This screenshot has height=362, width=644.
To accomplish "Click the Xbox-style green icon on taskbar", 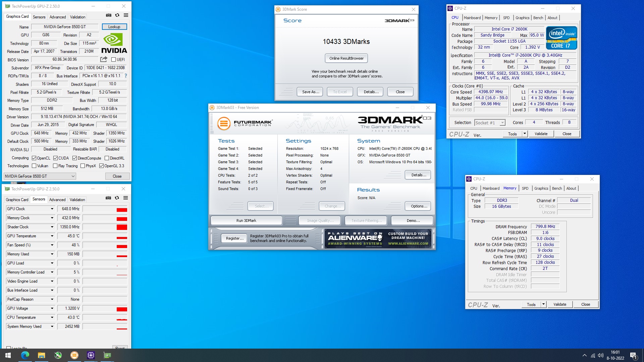I will (x=58, y=355).
